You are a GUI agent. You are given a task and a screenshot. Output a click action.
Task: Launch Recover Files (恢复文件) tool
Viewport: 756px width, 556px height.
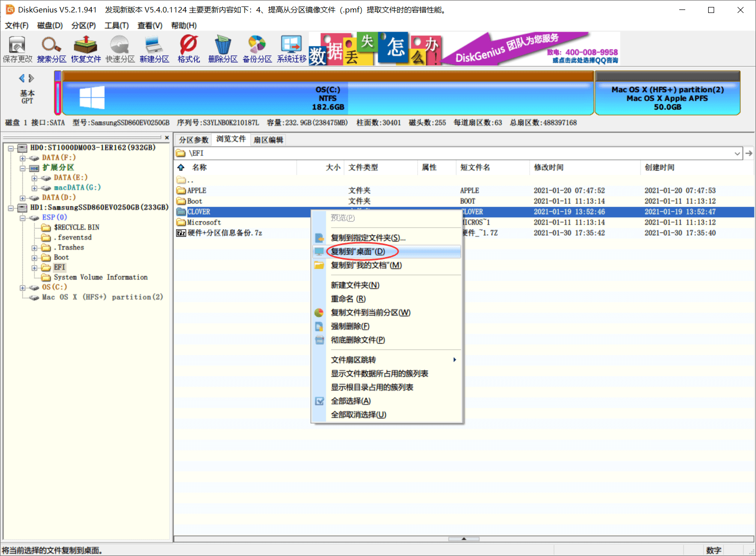click(86, 49)
